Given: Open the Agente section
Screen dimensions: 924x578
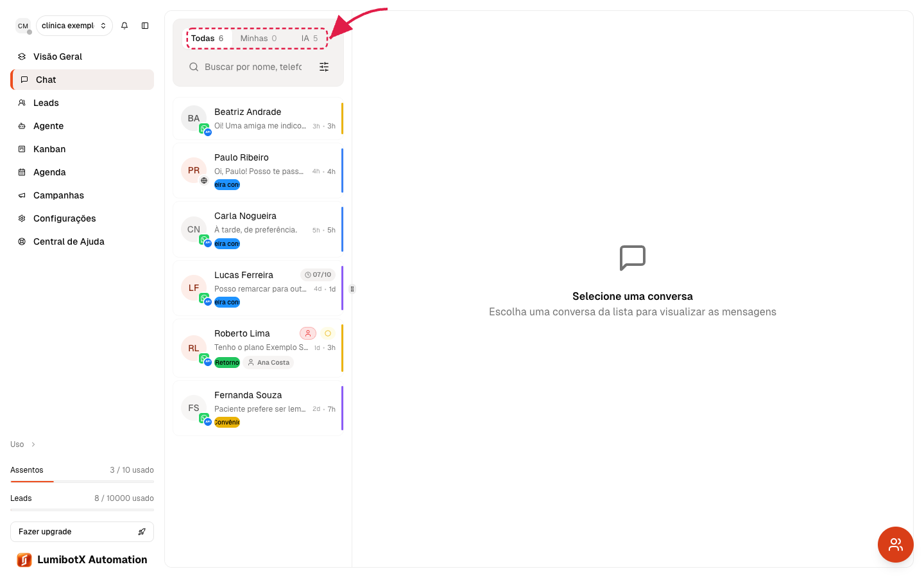Looking at the screenshot, I should [x=82, y=126].
